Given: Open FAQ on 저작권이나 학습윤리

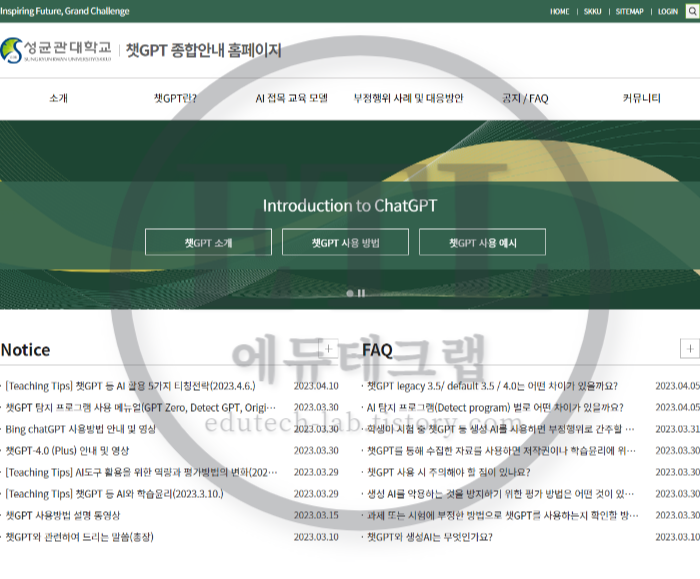Looking at the screenshot, I should [501, 451].
